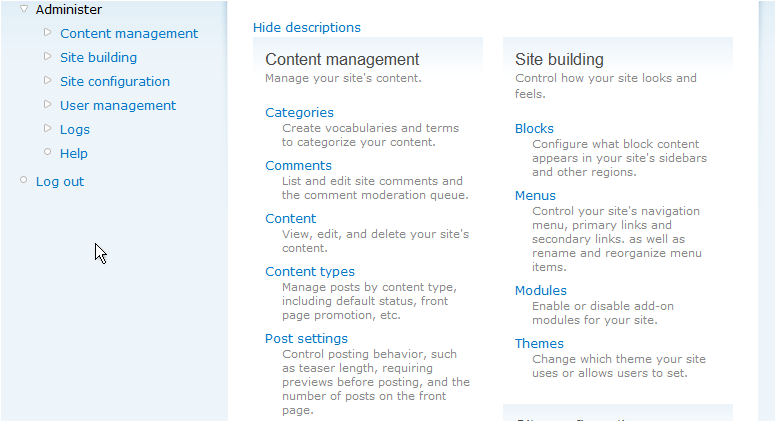The width and height of the screenshot is (776, 422).
Task: Open the Themes admin link
Action: 539,343
